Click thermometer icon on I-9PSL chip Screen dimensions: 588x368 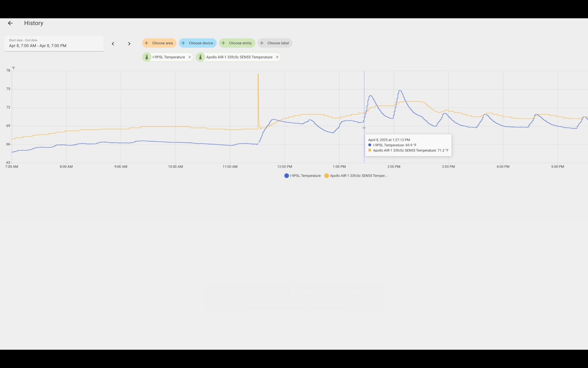(147, 57)
